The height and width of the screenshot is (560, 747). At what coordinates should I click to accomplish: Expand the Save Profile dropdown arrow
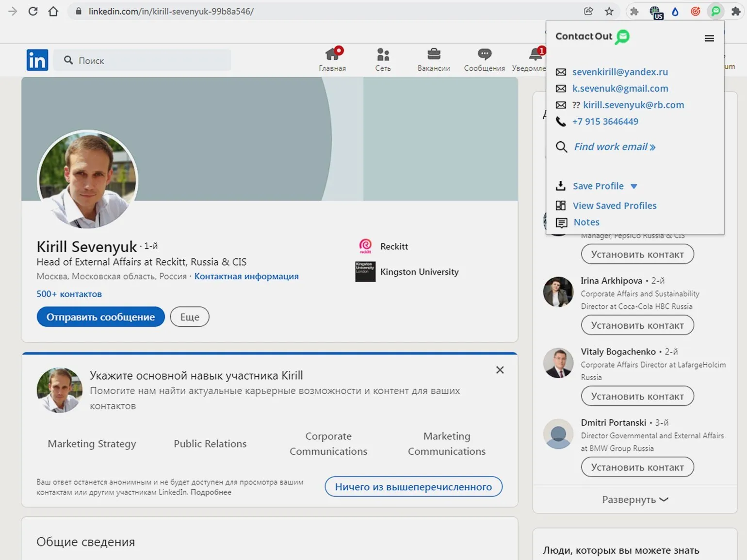coord(633,187)
